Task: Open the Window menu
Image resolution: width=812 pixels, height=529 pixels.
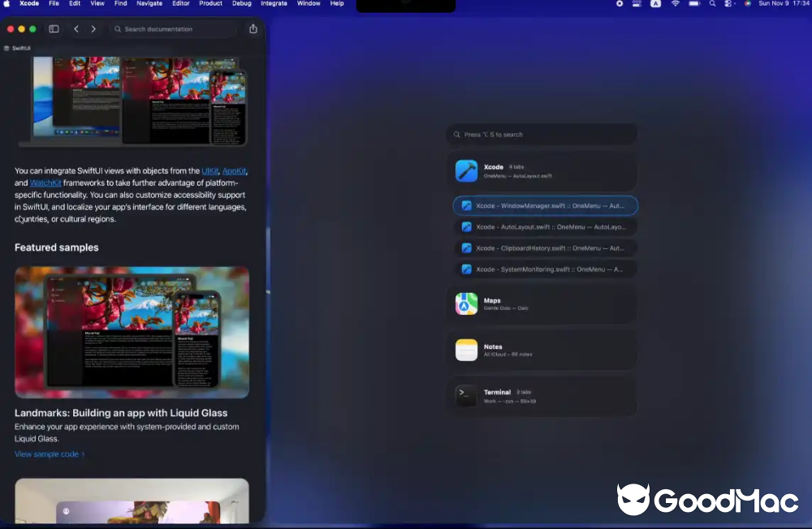Action: (309, 3)
